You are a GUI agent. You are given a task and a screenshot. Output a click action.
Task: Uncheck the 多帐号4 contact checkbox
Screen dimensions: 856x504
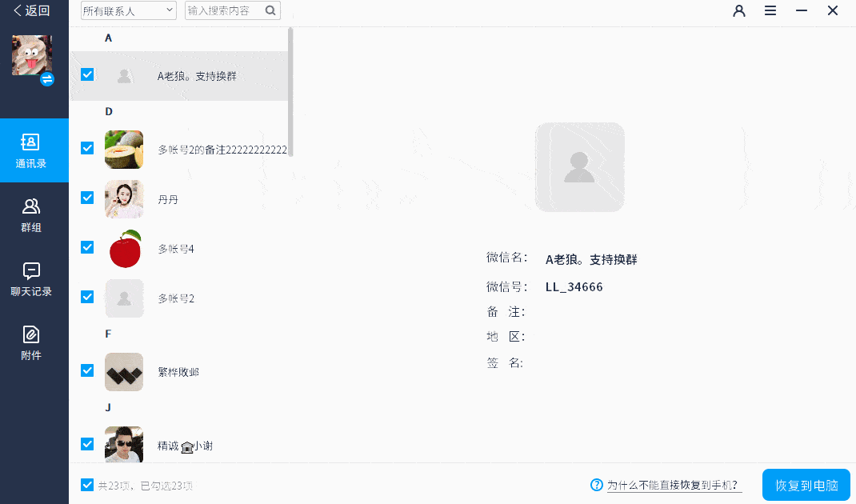[x=87, y=247]
